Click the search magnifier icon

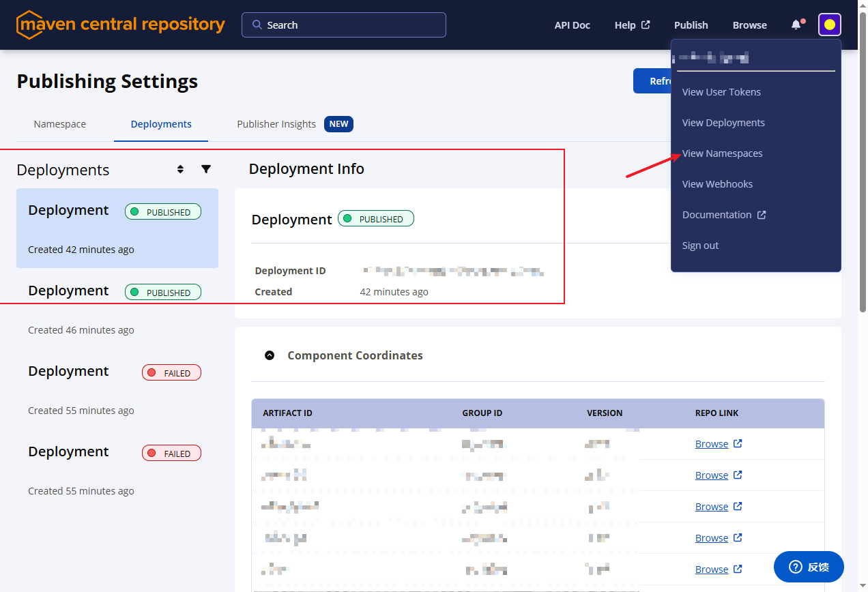[257, 25]
